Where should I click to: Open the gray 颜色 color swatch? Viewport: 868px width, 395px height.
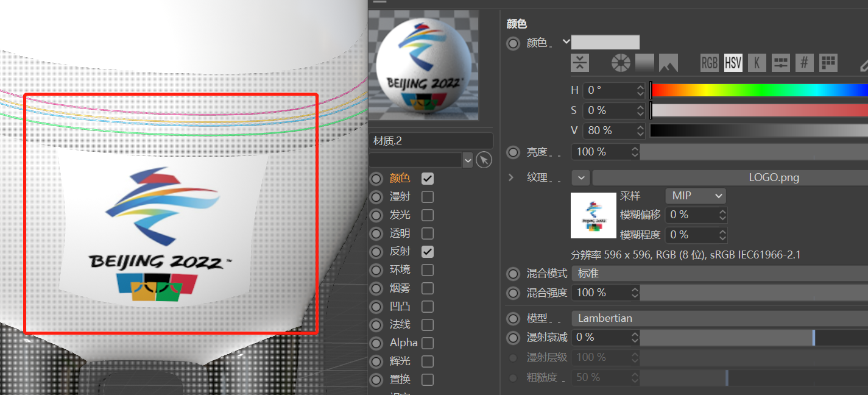[605, 42]
